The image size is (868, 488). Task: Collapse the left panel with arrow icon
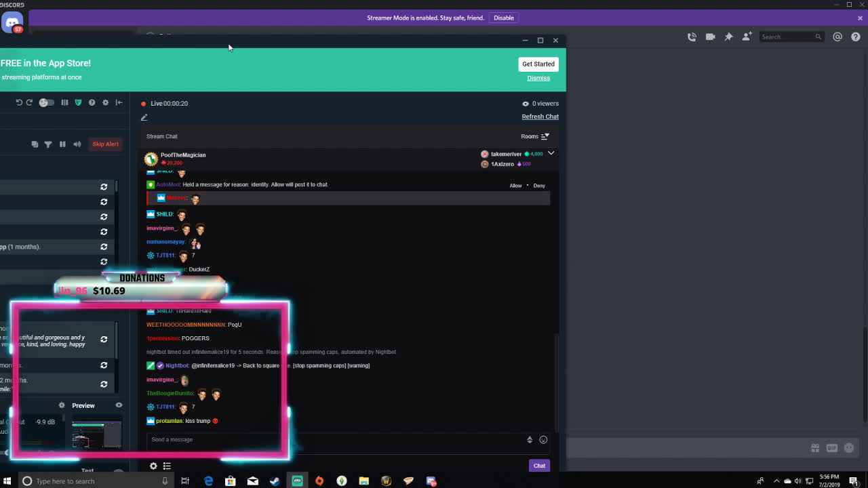(119, 102)
